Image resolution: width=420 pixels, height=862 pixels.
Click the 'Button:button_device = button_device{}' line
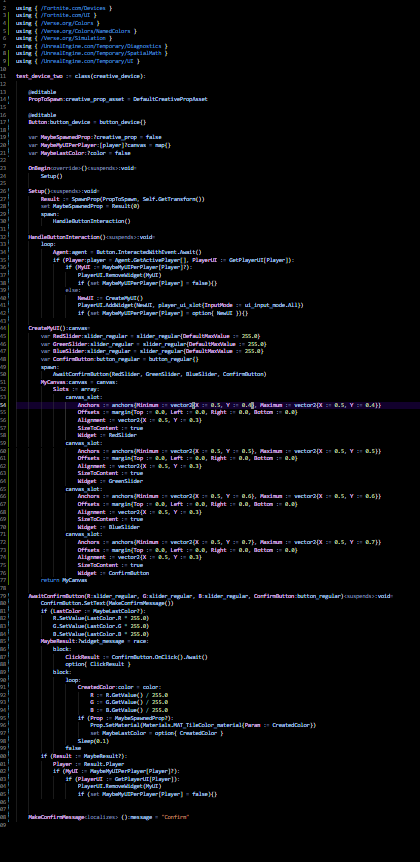pyautogui.click(x=87, y=123)
